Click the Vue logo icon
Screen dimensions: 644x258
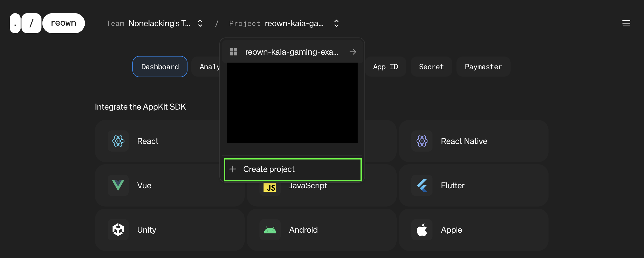(x=118, y=185)
